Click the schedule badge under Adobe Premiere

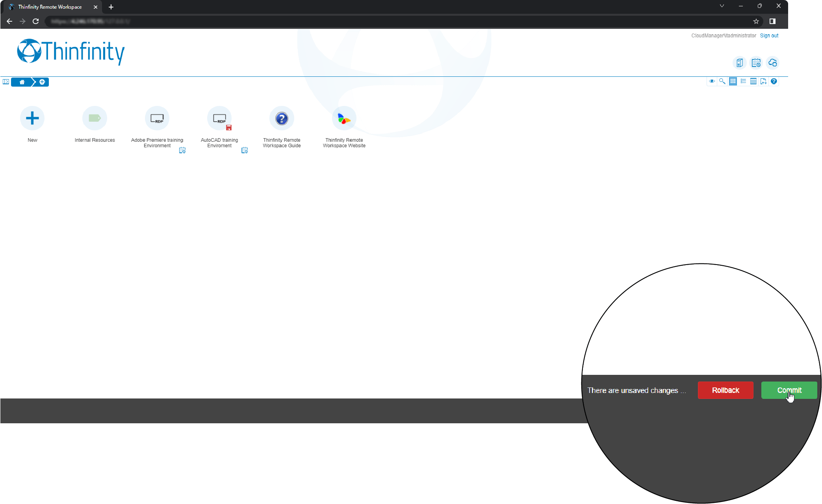click(x=182, y=150)
